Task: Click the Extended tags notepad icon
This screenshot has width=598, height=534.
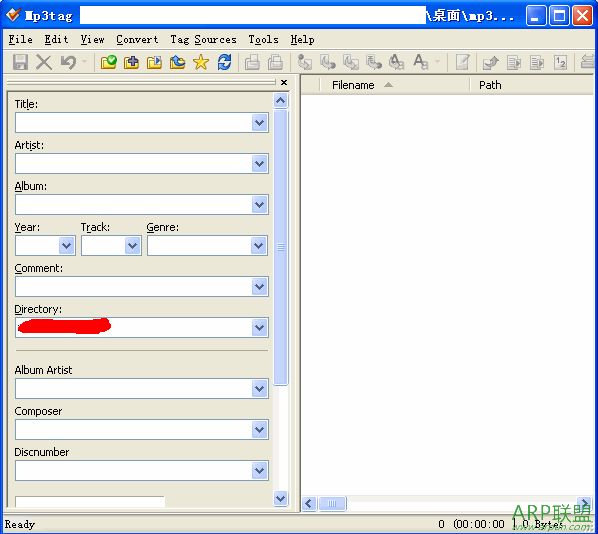Action: (x=463, y=62)
